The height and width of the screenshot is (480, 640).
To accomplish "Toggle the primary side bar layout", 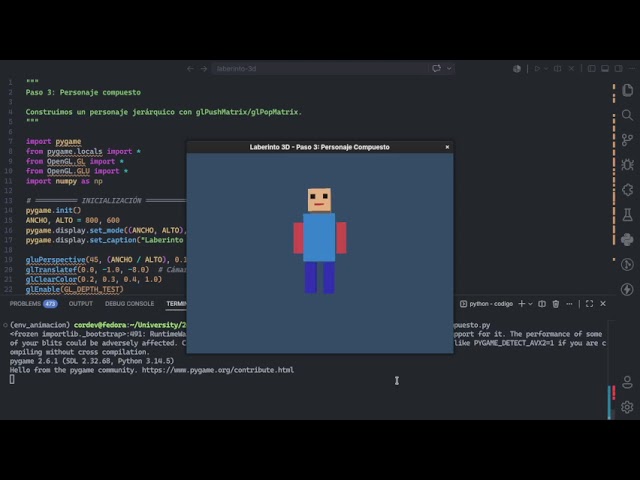I will pos(591,69).
